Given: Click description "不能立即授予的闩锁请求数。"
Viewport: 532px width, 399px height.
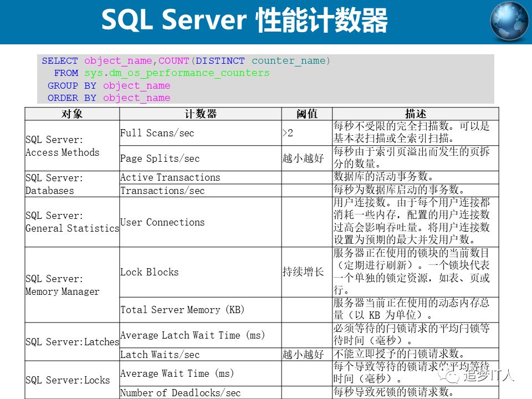Looking at the screenshot, I should (x=399, y=354).
